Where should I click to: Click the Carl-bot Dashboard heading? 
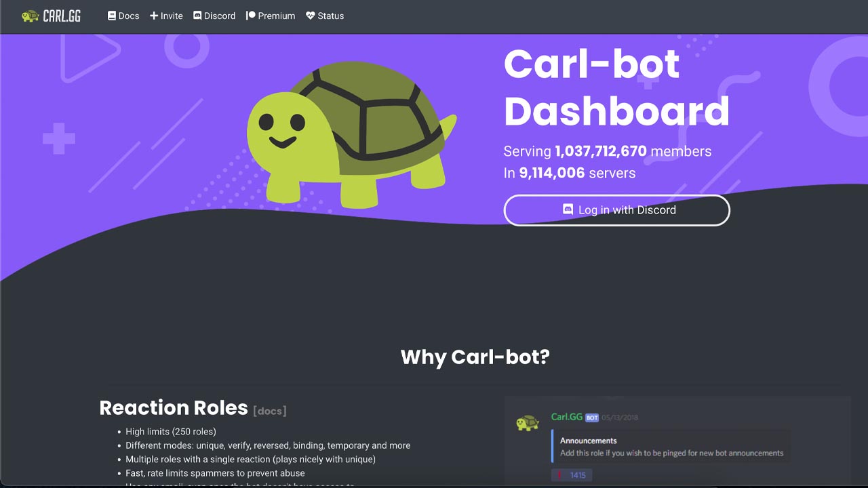click(x=616, y=87)
